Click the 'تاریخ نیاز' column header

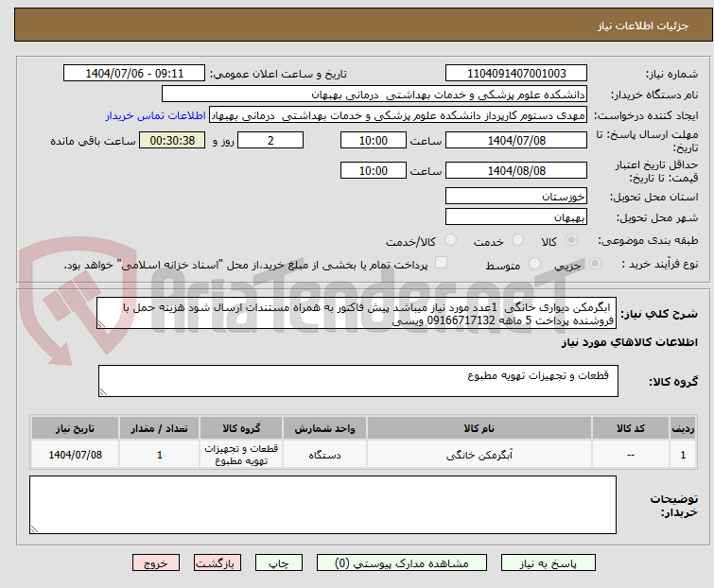tap(75, 428)
